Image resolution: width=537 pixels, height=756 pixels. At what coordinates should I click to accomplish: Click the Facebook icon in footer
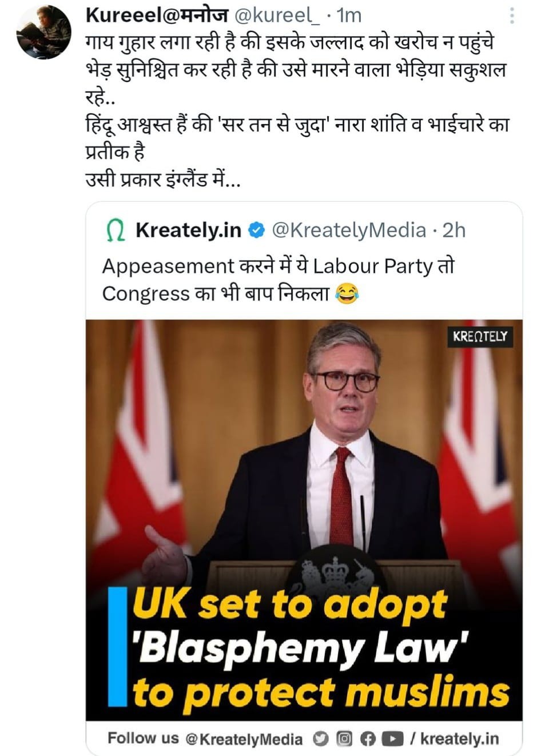tap(368, 739)
